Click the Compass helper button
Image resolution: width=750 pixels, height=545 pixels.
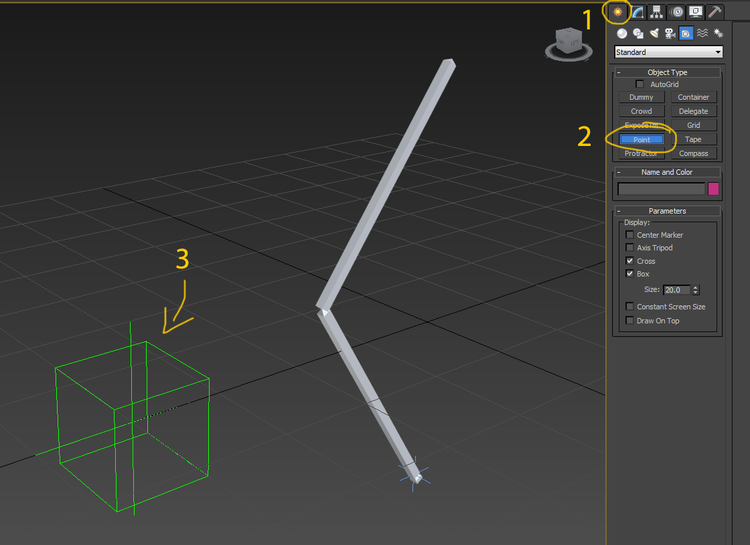[x=694, y=153]
